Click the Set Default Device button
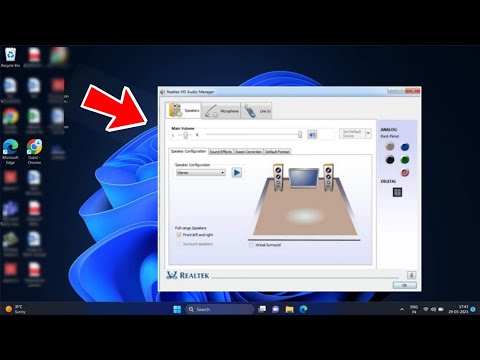This screenshot has width=480, height=360. pyautogui.click(x=352, y=133)
